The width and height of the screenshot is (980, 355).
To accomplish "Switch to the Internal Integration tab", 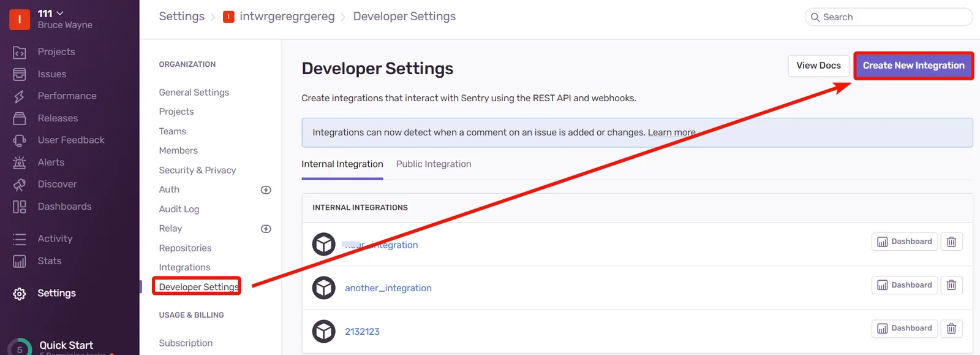I will (342, 164).
